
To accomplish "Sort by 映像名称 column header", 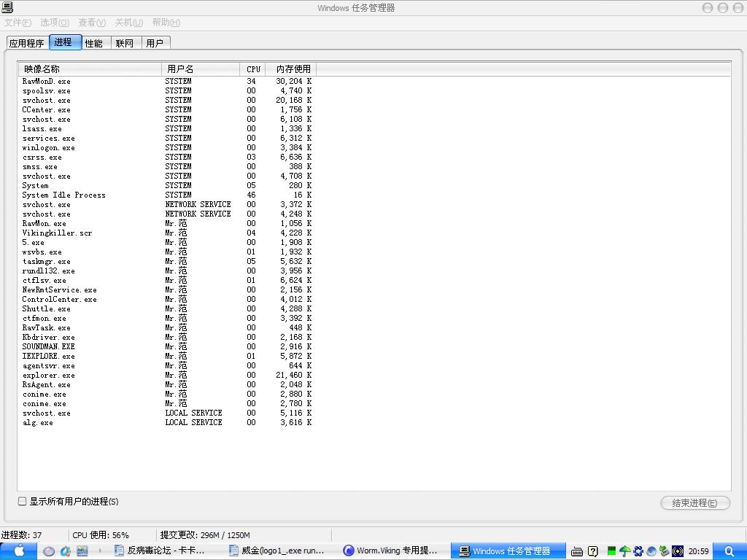I will click(x=90, y=69).
